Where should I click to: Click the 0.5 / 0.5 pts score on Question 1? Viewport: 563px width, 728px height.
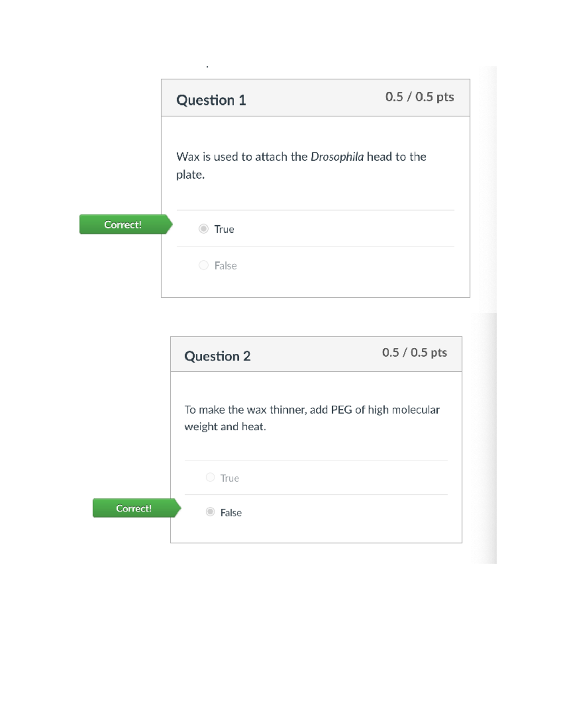[x=419, y=97]
